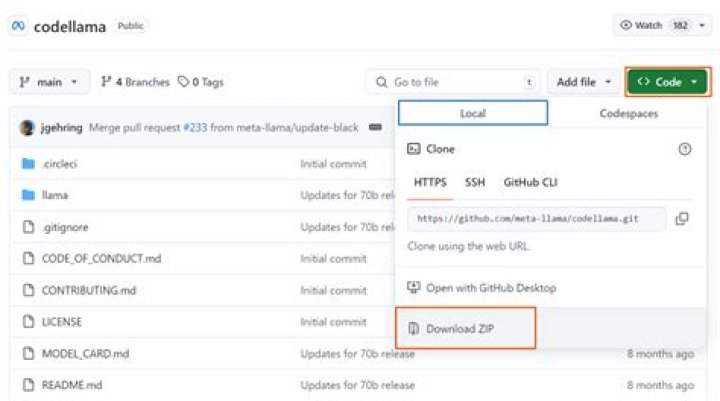Click the tag icon beside 0 Tags
This screenshot has height=401, width=720.
183,82
